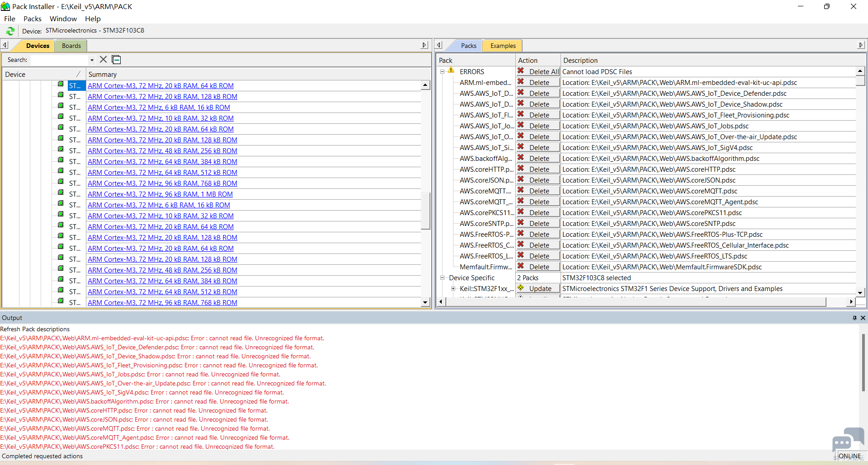
Task: Click the Refresh pack descriptions icon
Action: pyautogui.click(x=10, y=31)
